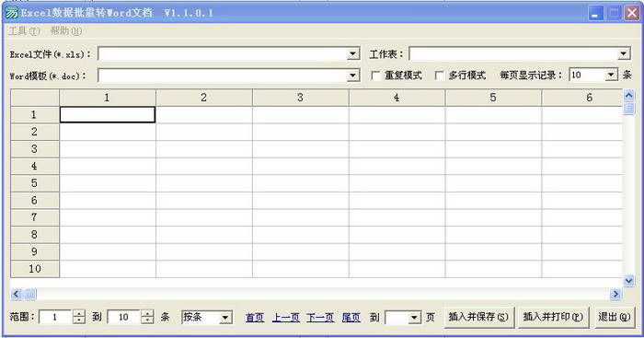Expand the 工作表 dropdown
644x338 pixels.
click(623, 53)
